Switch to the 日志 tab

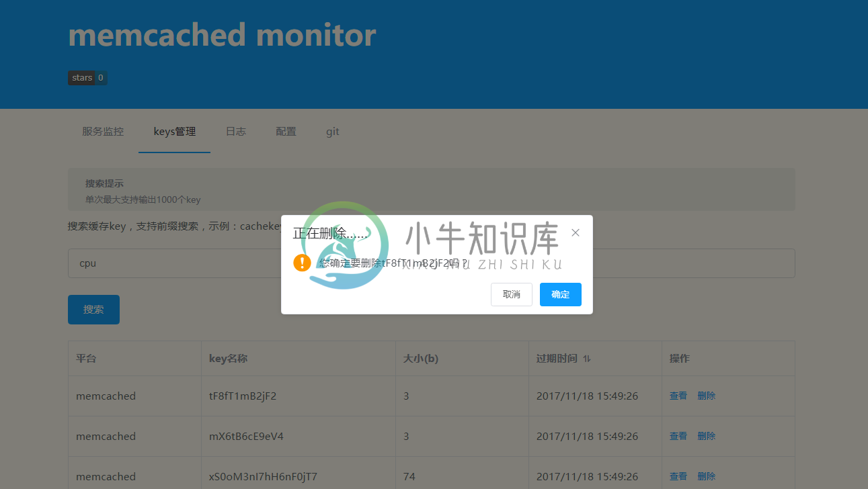click(x=235, y=132)
